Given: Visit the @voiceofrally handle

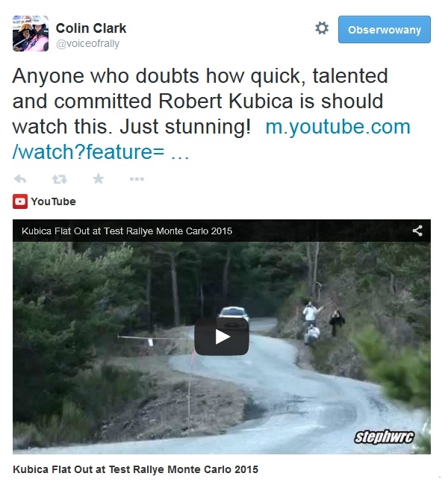Looking at the screenshot, I should (x=87, y=43).
